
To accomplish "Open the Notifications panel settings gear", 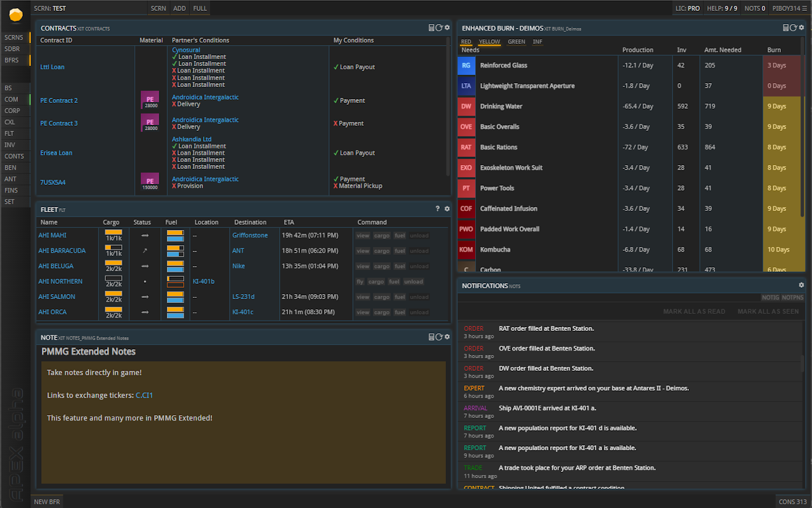I will coord(801,286).
